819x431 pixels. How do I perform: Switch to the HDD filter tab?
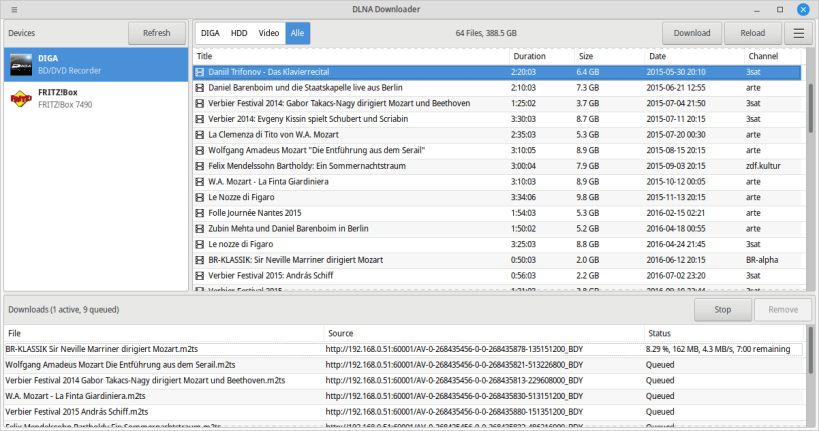coord(239,33)
